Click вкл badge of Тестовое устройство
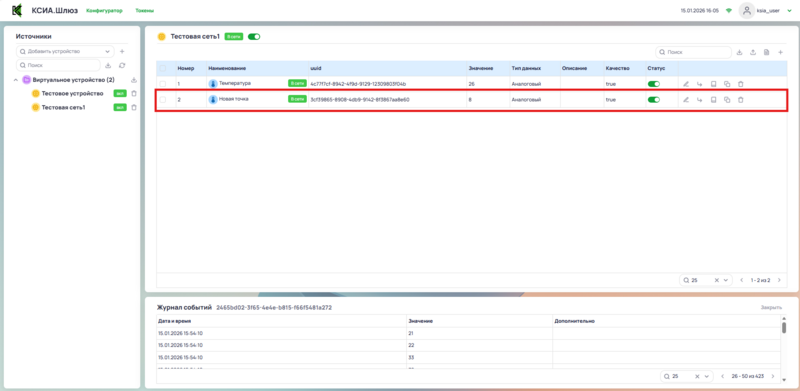This screenshot has width=800, height=391. 120,93
